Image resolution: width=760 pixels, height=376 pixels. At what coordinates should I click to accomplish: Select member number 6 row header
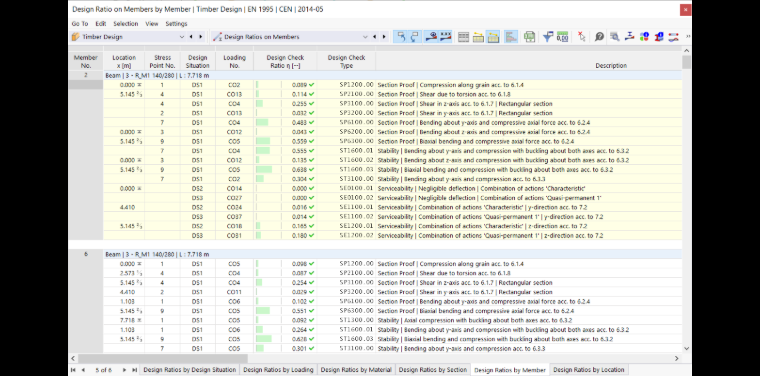click(x=86, y=254)
